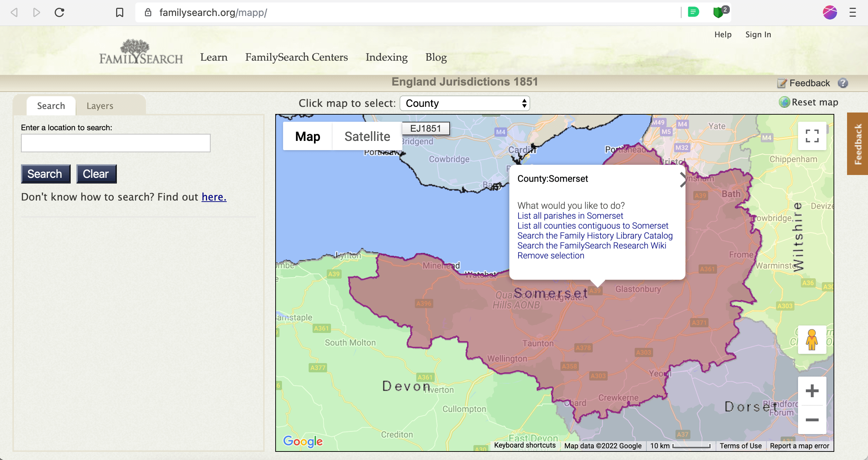Click South Molton on the map

pos(350,343)
